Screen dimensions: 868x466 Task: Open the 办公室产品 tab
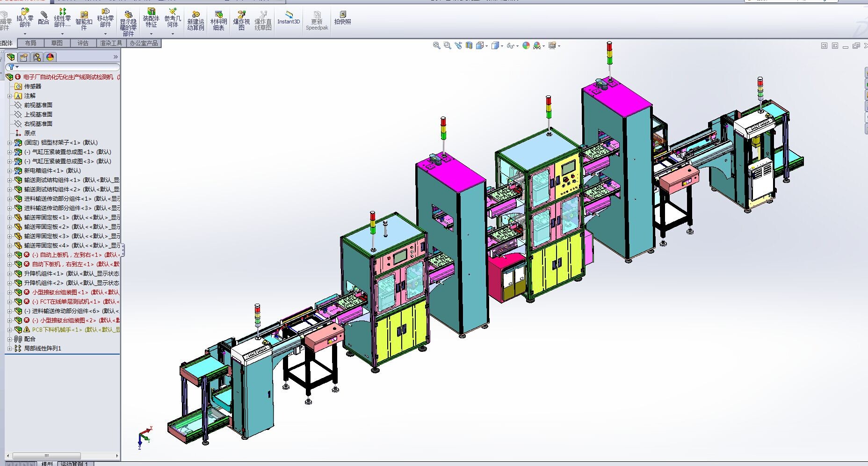(x=144, y=43)
